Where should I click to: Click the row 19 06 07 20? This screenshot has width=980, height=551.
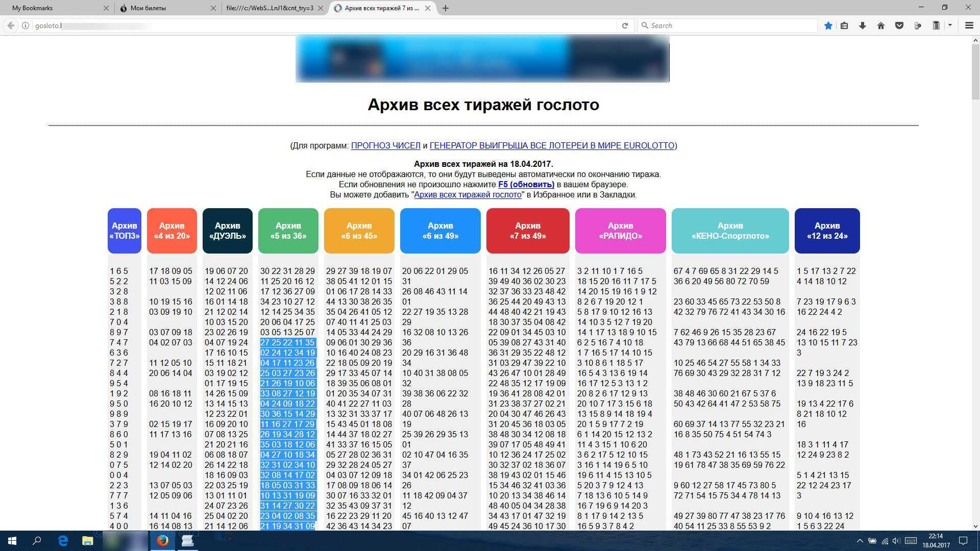pos(227,271)
